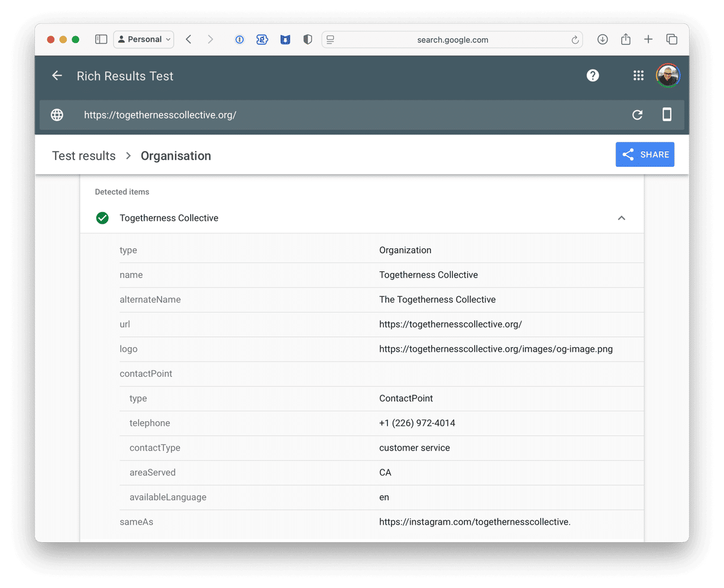Select the areaServed value CA

pos(385,473)
